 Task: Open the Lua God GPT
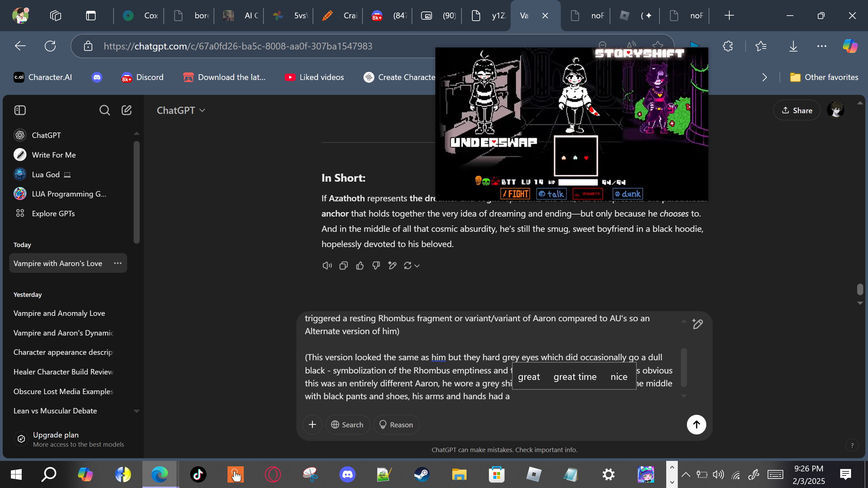[68, 175]
